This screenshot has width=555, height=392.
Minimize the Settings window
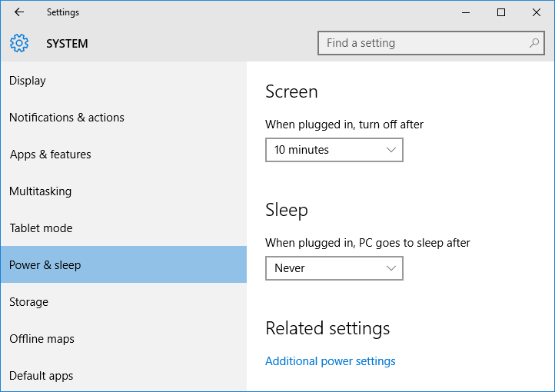(466, 12)
